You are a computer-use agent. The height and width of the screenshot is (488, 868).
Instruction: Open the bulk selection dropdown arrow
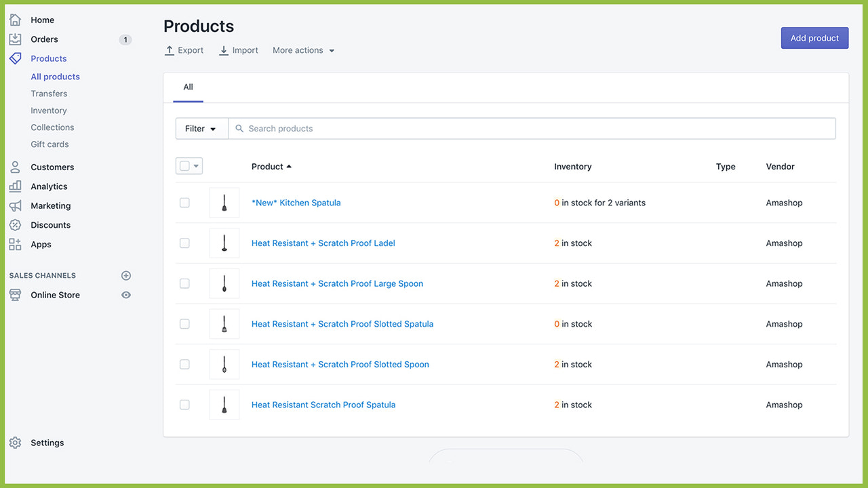(195, 165)
